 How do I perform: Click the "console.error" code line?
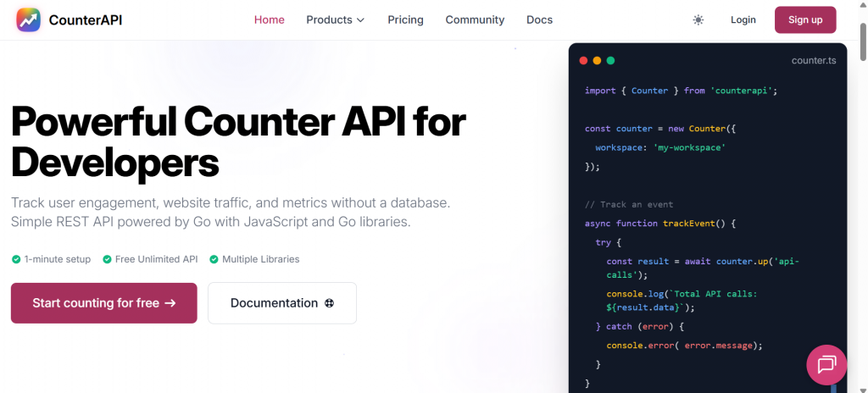point(684,346)
